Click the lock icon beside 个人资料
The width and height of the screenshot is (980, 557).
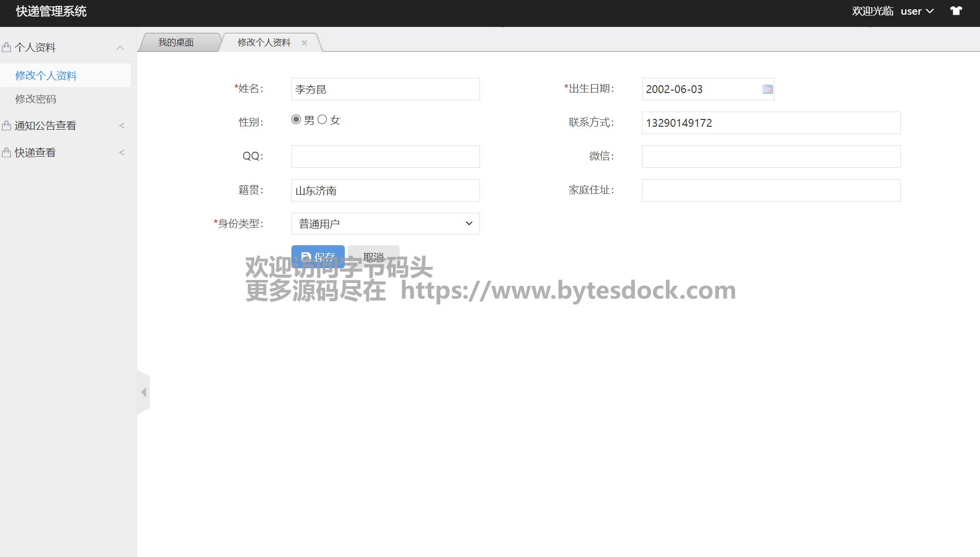coord(6,47)
